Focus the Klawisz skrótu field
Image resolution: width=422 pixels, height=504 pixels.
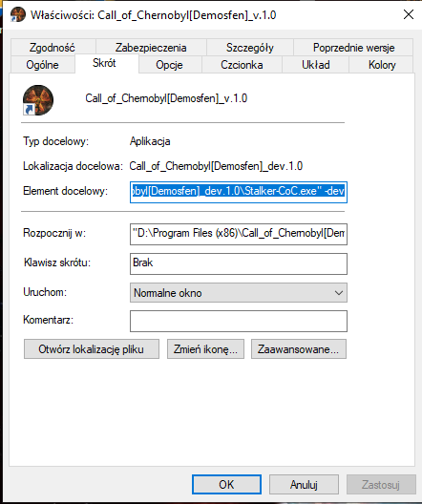pyautogui.click(x=239, y=263)
